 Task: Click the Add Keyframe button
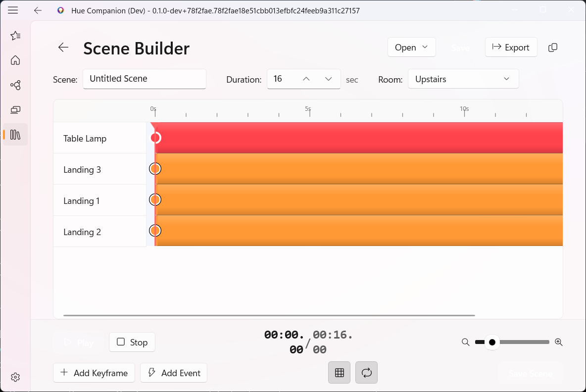94,373
